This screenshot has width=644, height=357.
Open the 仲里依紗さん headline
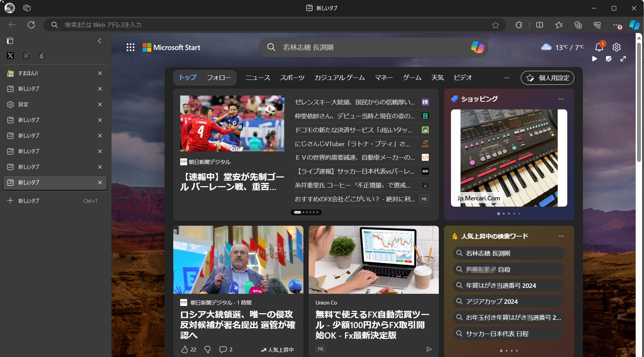(x=355, y=116)
